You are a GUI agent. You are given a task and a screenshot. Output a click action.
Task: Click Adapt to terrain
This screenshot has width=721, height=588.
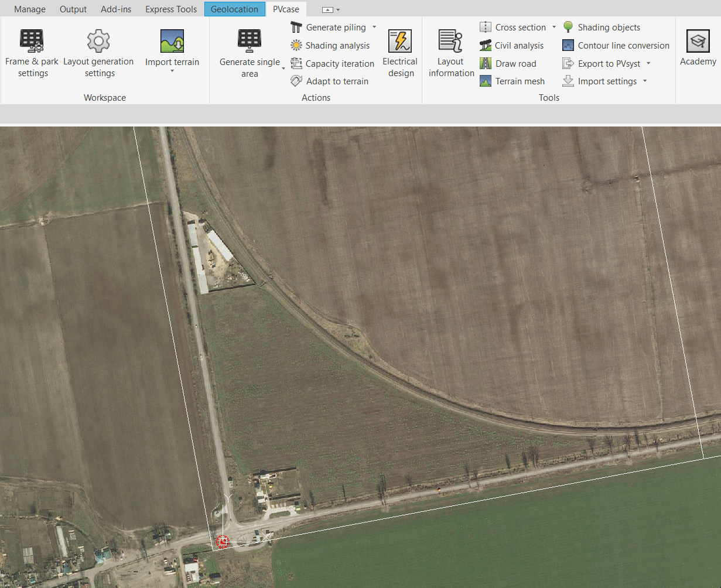coord(330,81)
